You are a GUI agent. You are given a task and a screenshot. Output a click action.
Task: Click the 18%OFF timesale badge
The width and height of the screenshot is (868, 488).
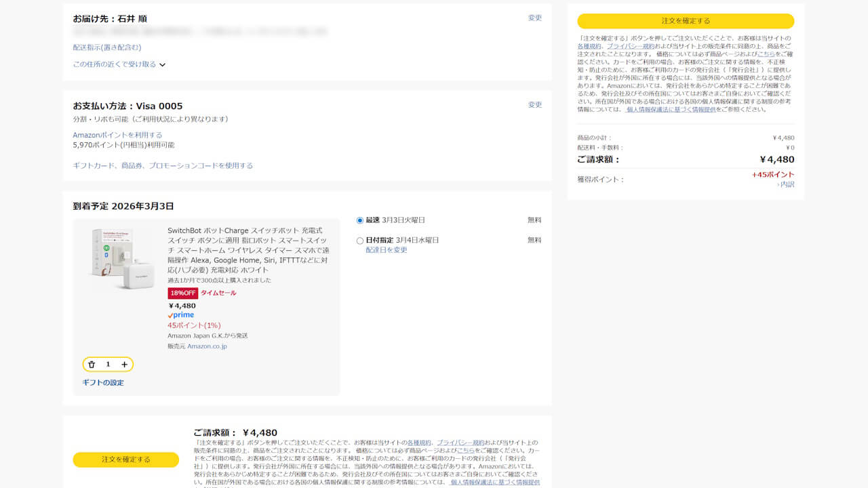183,293
